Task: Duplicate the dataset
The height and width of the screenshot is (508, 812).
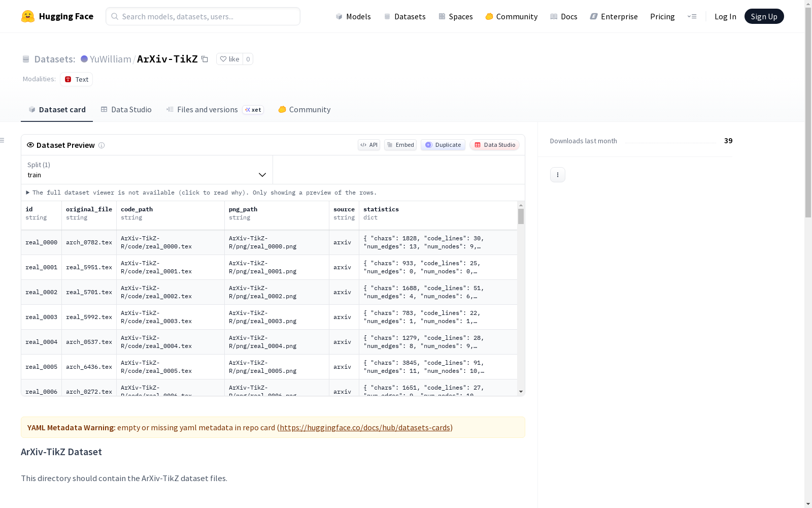Action: (x=443, y=145)
